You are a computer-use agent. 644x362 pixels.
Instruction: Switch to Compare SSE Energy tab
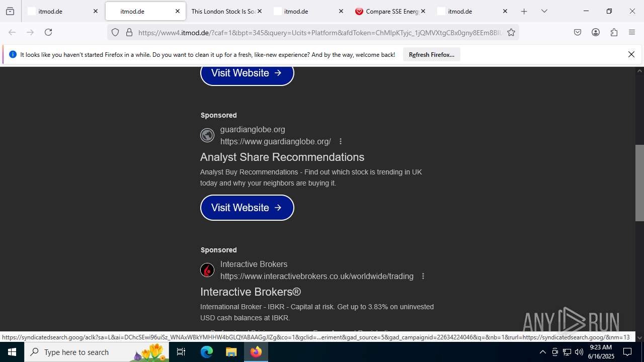click(x=390, y=11)
